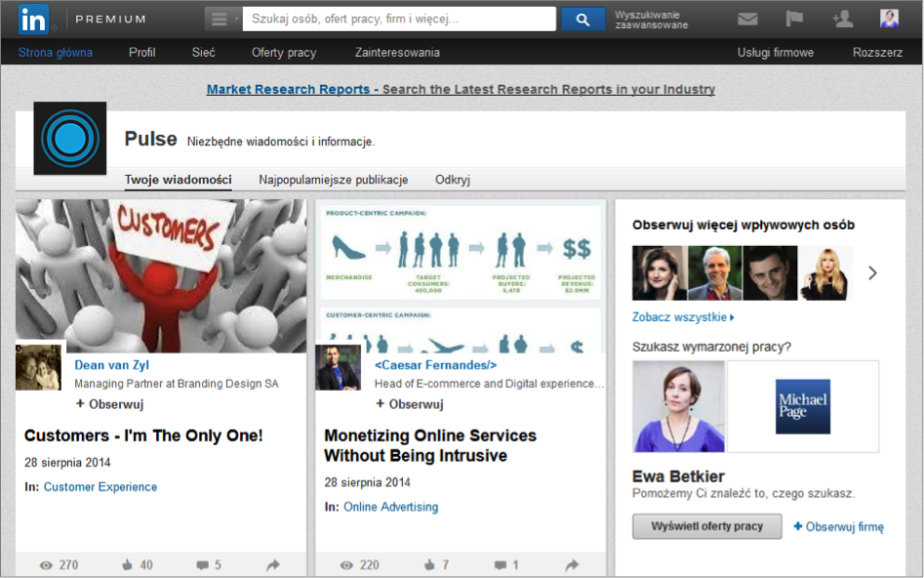Screen dimensions: 924x578
Task: Like the Customers article with 40 likes
Action: click(x=127, y=564)
